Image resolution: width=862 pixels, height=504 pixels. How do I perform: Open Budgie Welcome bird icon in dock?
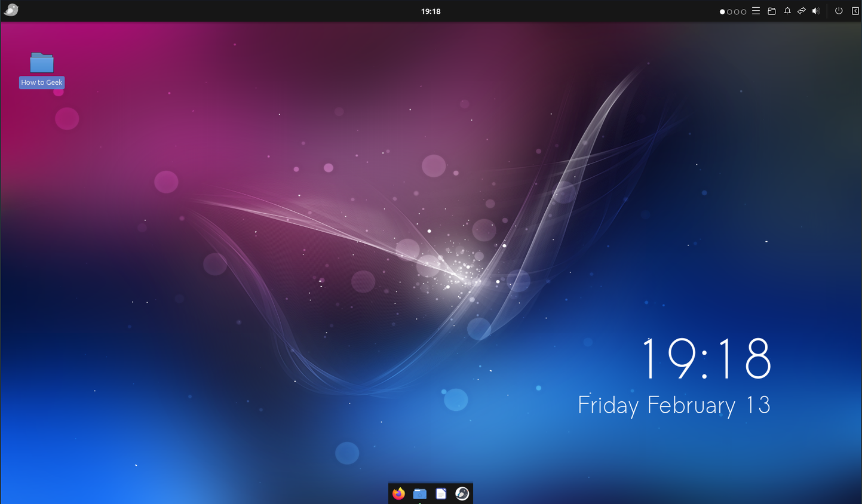(462, 493)
